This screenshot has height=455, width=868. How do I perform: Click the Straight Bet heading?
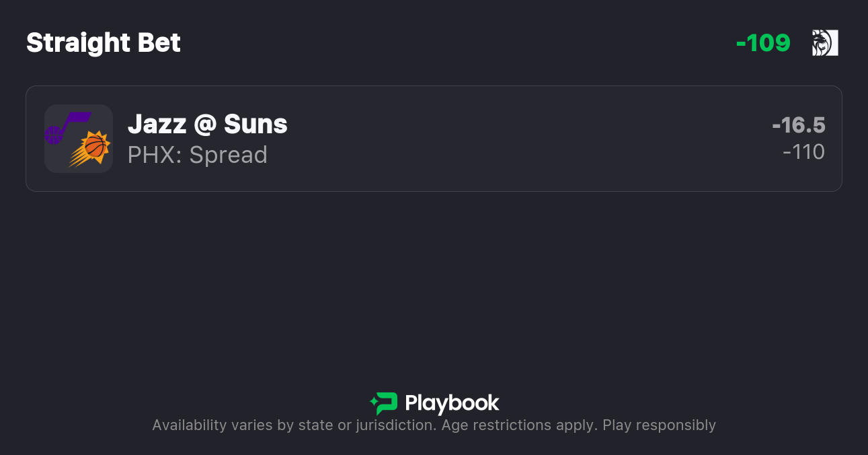click(104, 43)
